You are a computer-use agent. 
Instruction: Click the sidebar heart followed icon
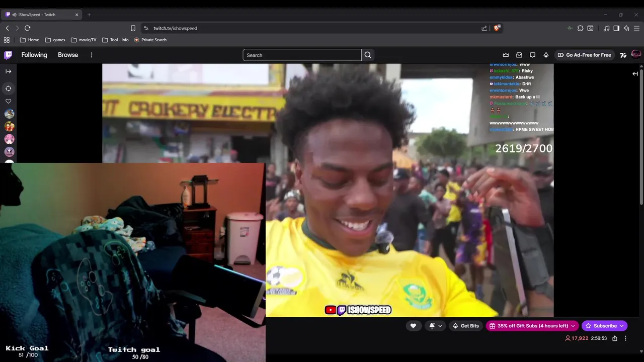(9, 101)
